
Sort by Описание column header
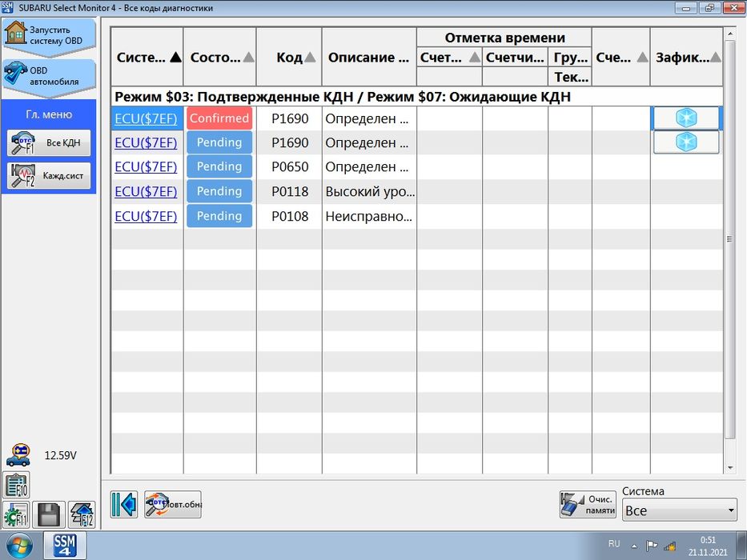tap(369, 57)
